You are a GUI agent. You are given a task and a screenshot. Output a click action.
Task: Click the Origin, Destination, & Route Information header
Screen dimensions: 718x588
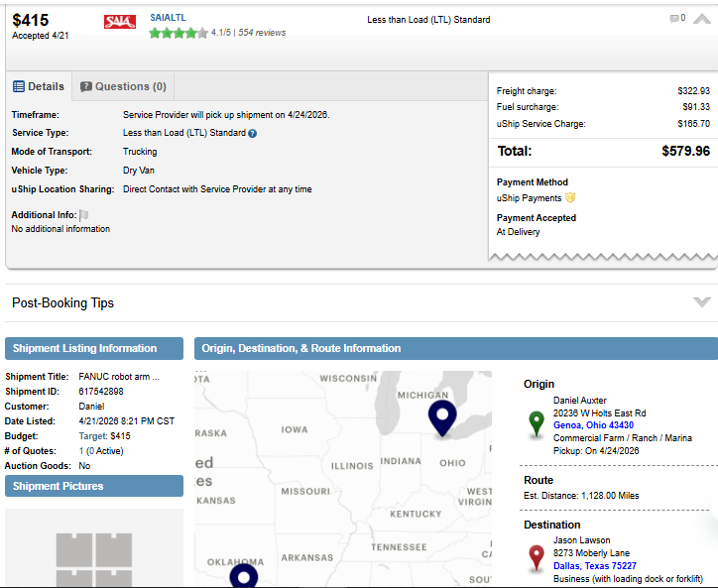pyautogui.click(x=455, y=348)
